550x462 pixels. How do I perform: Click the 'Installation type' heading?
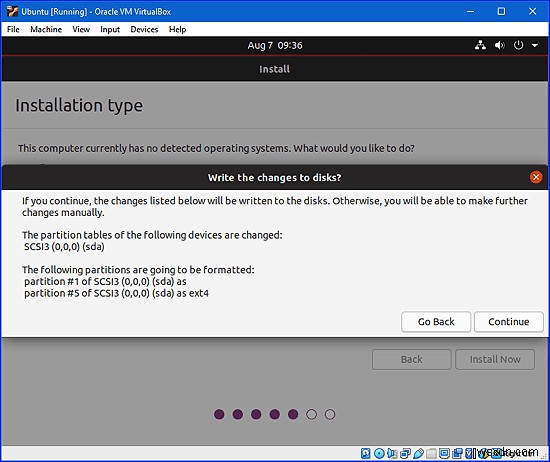pyautogui.click(x=79, y=105)
